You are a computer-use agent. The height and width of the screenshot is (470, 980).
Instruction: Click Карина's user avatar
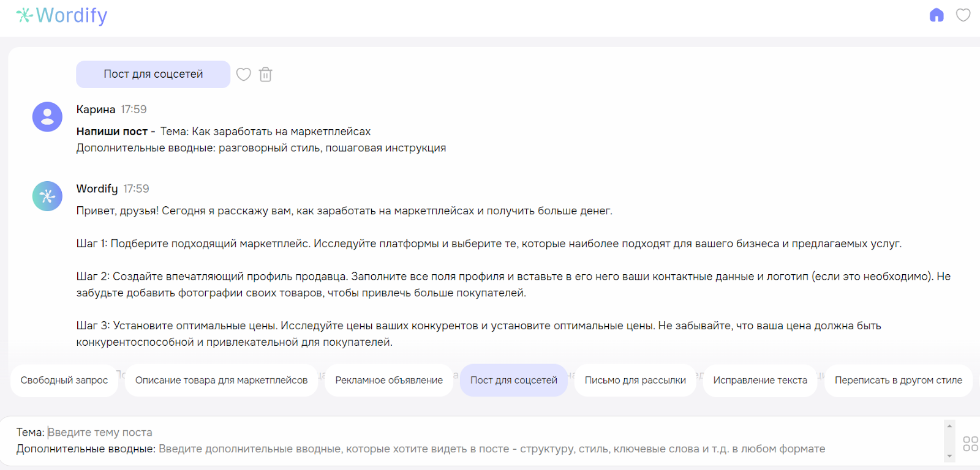click(x=47, y=117)
